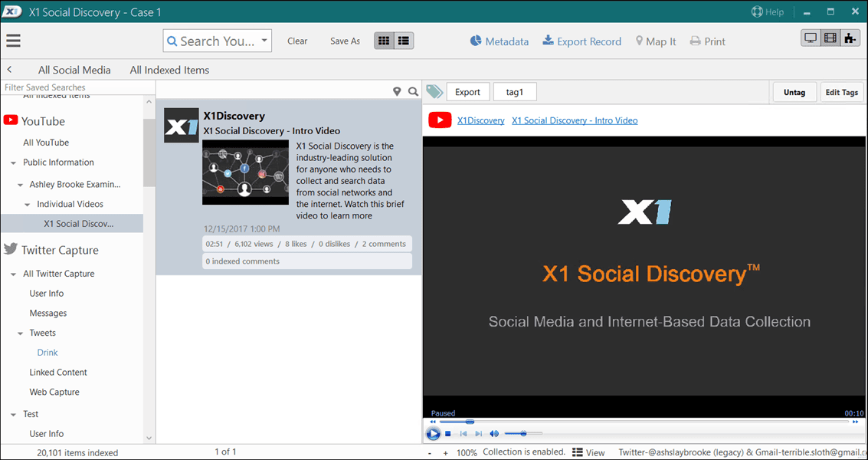The image size is (868, 460).
Task: Collapse the Public Information tree node
Action: point(14,163)
